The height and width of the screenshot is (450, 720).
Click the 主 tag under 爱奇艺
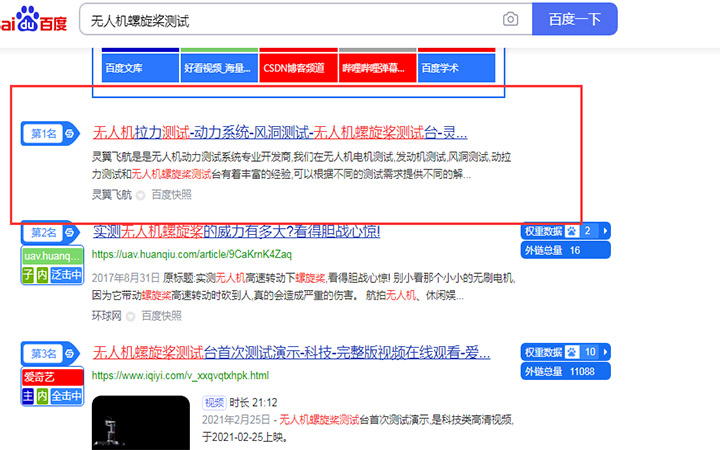click(x=28, y=396)
